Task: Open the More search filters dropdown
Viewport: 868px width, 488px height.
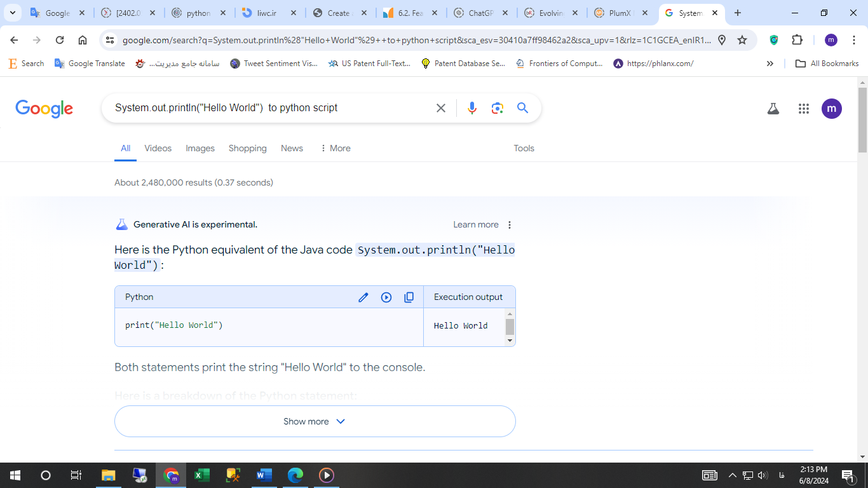Action: [335, 148]
